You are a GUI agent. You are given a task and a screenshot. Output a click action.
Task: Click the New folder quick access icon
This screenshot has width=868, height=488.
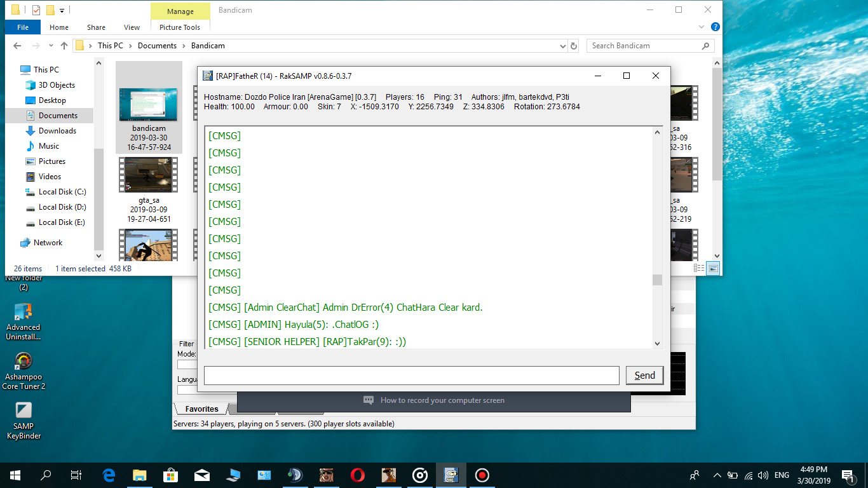click(x=50, y=10)
